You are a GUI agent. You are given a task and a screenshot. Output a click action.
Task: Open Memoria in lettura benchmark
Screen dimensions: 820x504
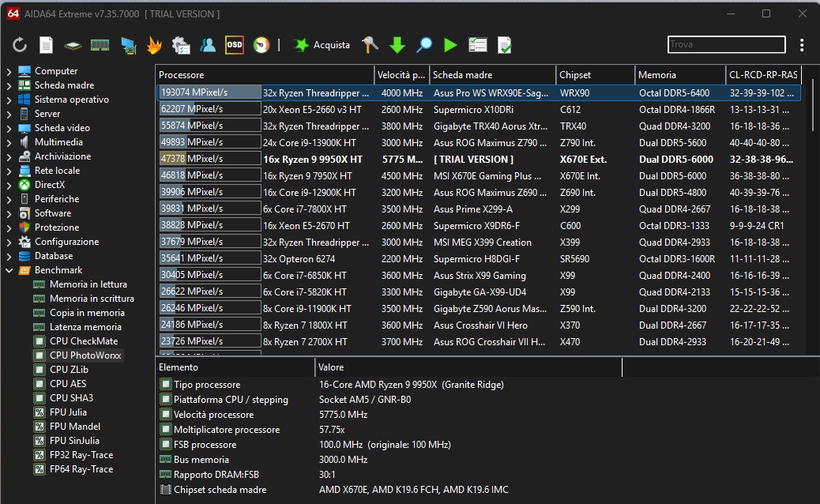tap(88, 284)
